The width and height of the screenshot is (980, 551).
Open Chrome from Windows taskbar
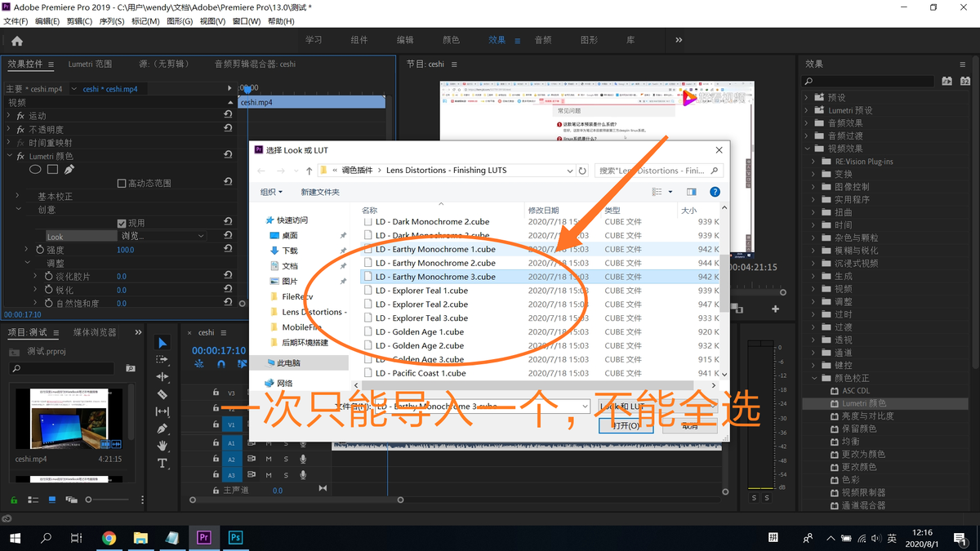pos(109,538)
